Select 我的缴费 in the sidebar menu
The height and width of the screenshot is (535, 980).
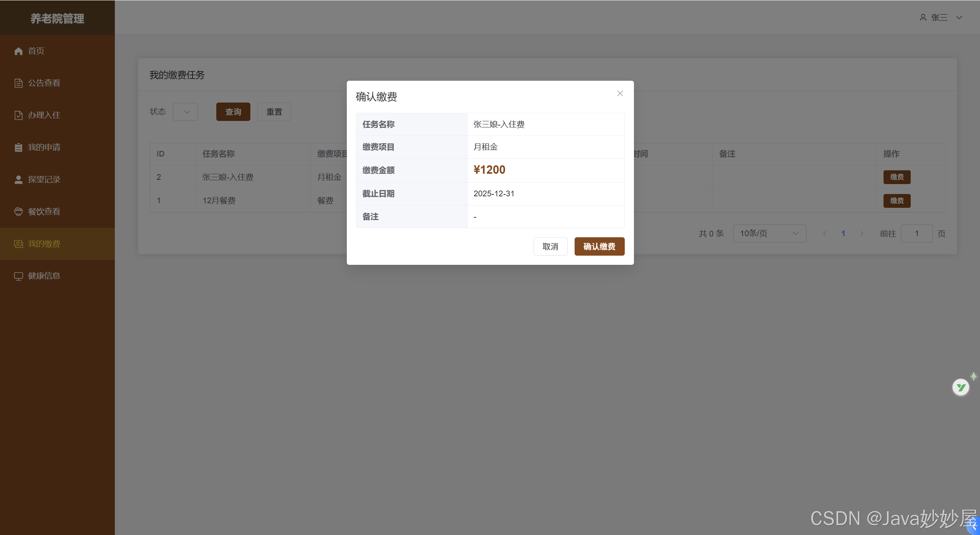(x=44, y=244)
